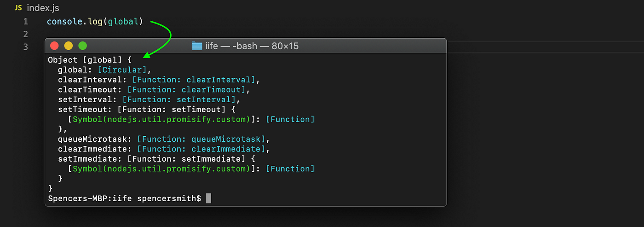
Task: Click line number 2 in the editor gutter
Action: click(26, 34)
